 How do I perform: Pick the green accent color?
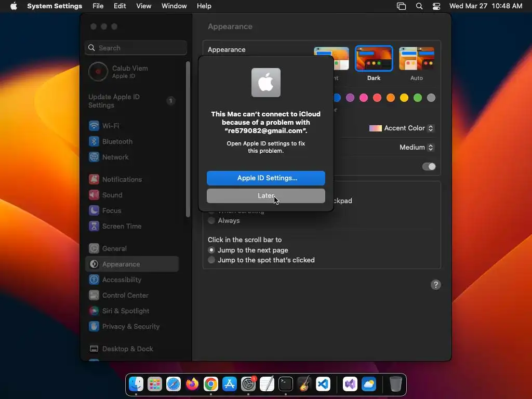(x=418, y=98)
